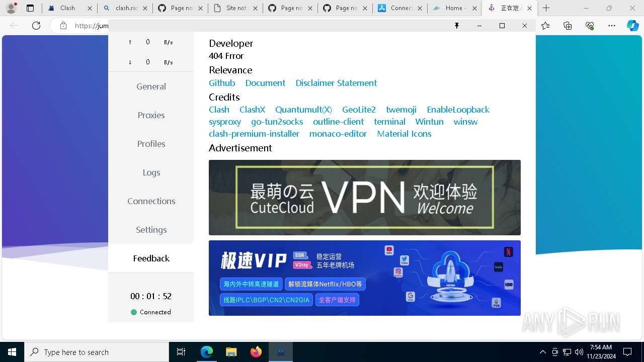Screen dimensions: 644x362
Task: Open Windows notification center
Action: (627, 352)
